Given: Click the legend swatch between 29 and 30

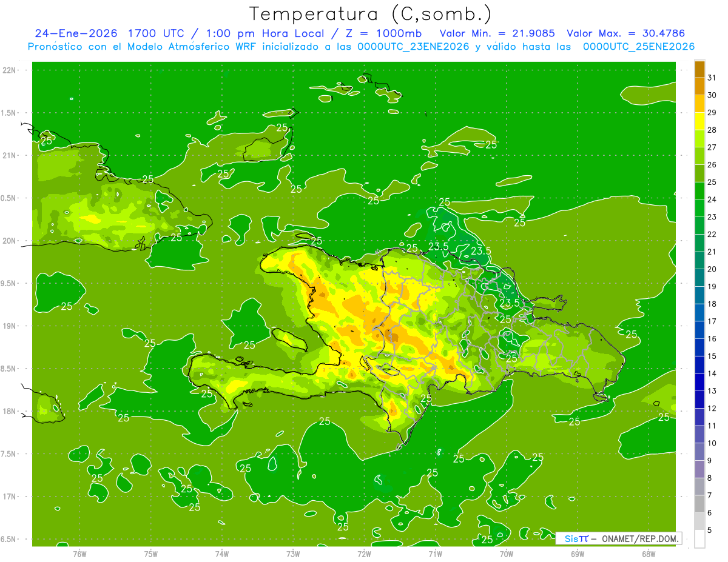Looking at the screenshot, I should coord(699,104).
